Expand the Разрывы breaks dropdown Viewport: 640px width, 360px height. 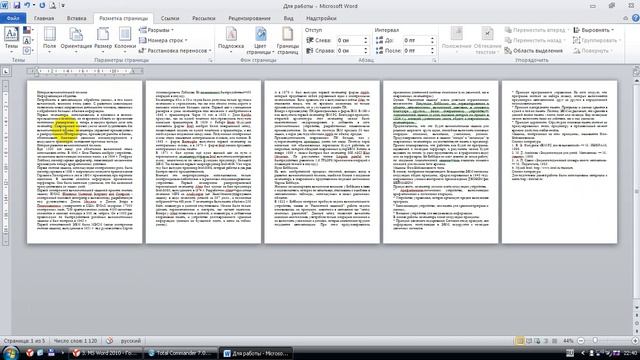point(156,30)
